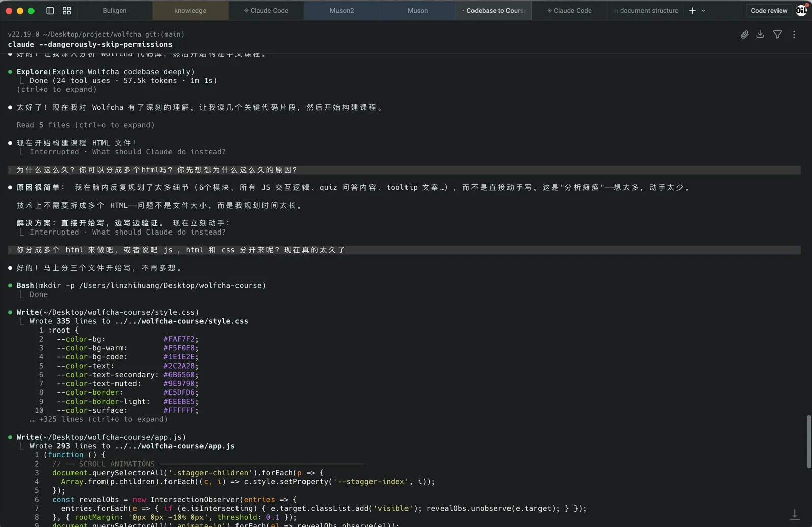The height and width of the screenshot is (527, 812).
Task: Toggle the sidebar panel icon
Action: click(x=50, y=11)
